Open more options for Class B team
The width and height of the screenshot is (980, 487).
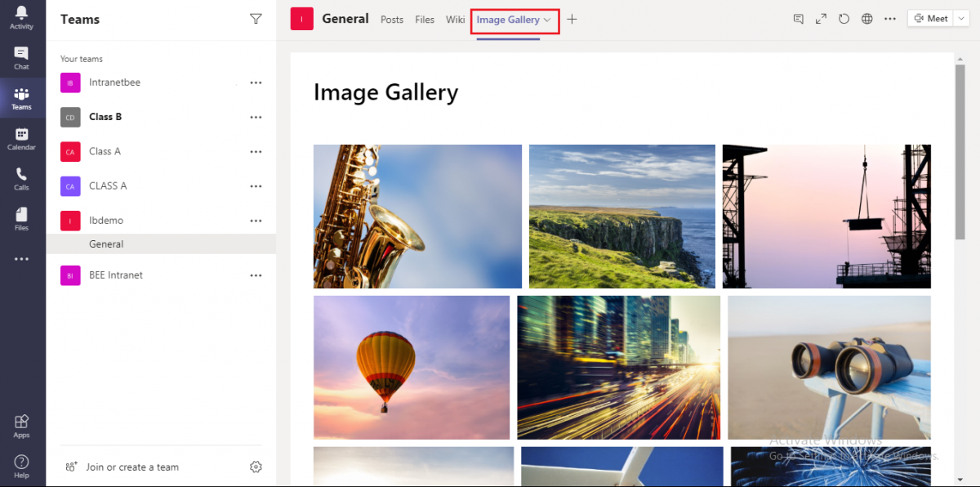pos(256,117)
